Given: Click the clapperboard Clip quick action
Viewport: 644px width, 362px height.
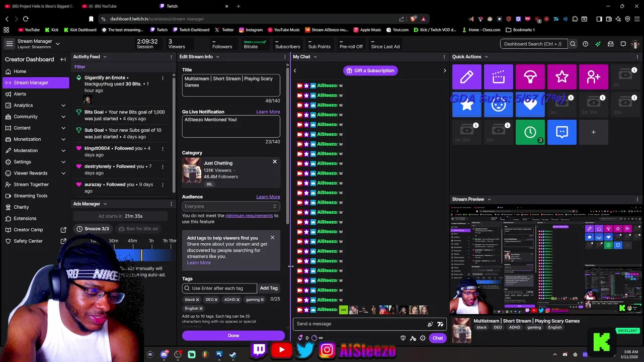Looking at the screenshot, I should click(x=498, y=77).
